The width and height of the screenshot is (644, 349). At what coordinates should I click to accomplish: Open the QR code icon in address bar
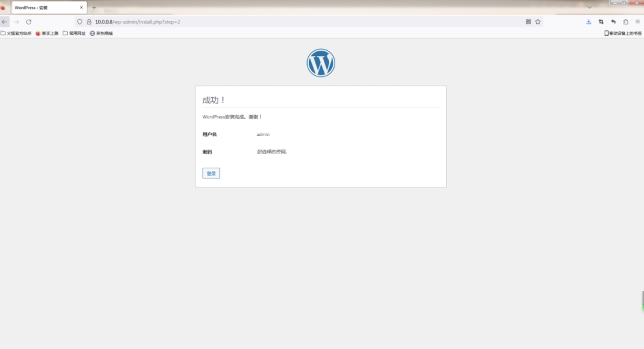pos(528,22)
